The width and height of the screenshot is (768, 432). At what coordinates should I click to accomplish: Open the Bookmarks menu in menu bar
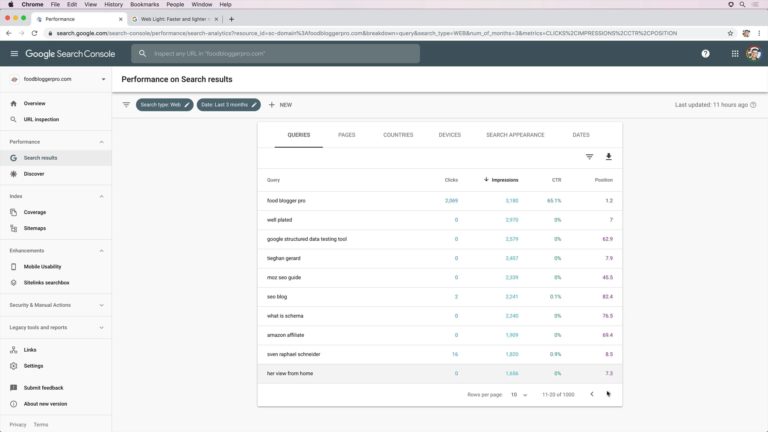[x=144, y=4]
